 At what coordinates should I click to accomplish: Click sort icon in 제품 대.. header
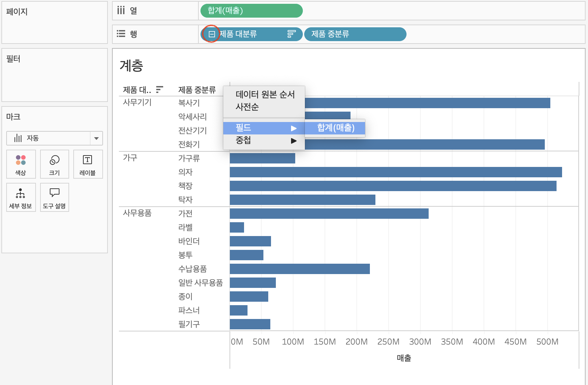click(x=159, y=90)
